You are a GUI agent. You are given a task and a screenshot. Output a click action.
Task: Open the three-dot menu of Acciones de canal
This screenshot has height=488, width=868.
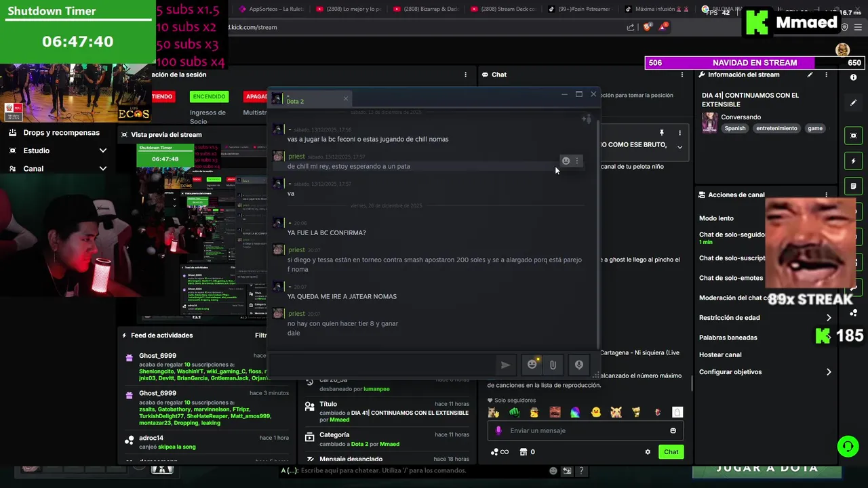click(x=826, y=195)
